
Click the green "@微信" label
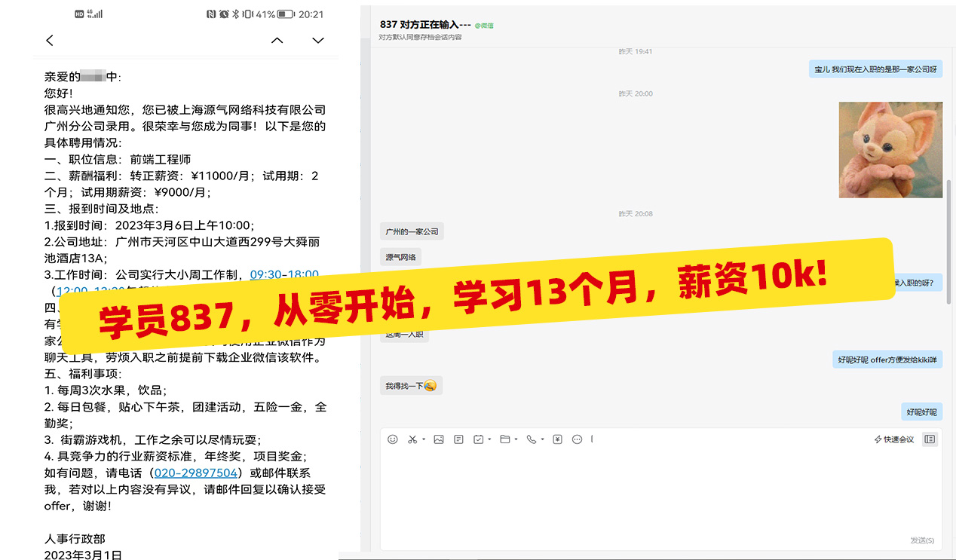click(484, 26)
